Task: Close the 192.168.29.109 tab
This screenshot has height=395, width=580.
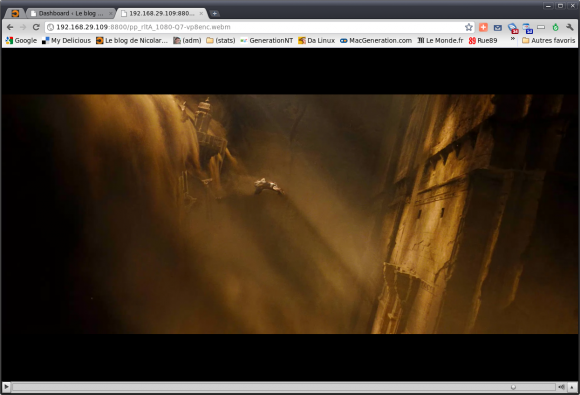Action: [x=201, y=13]
